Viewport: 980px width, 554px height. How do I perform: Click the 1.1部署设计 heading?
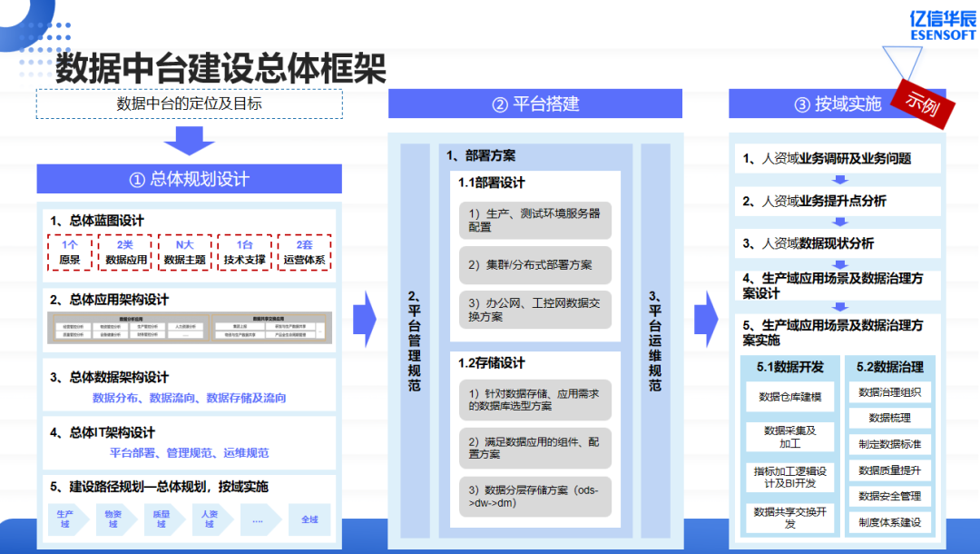[x=491, y=183]
